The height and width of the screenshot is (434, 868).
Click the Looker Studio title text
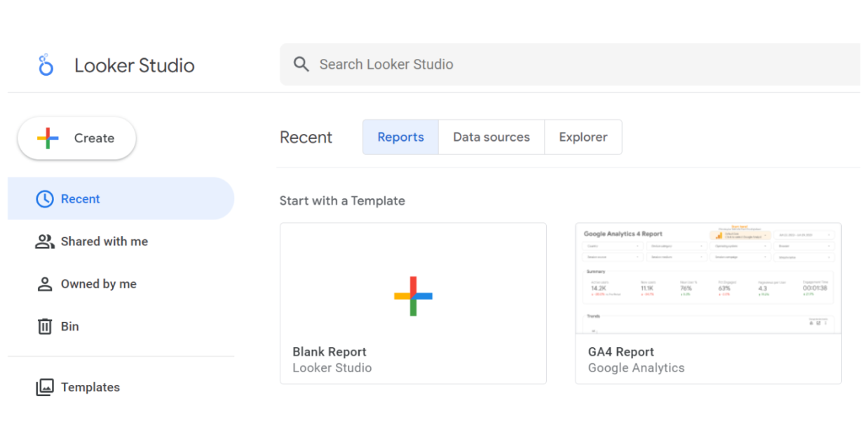pos(135,66)
